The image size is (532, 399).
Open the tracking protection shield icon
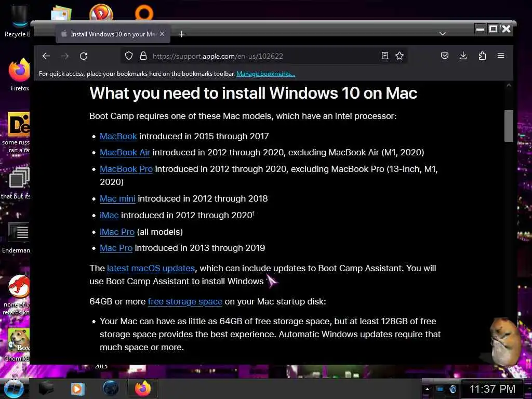click(x=129, y=56)
